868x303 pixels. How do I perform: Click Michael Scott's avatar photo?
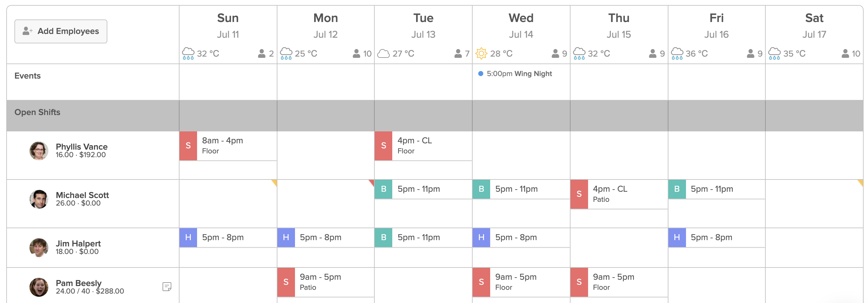(x=39, y=199)
